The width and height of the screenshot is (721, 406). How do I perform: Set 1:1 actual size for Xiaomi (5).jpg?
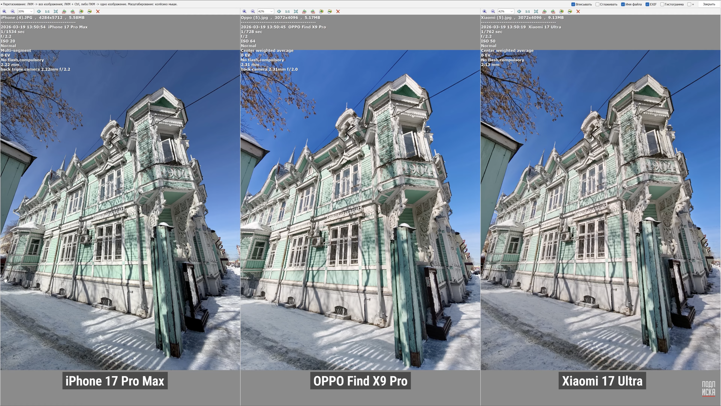pyautogui.click(x=527, y=11)
